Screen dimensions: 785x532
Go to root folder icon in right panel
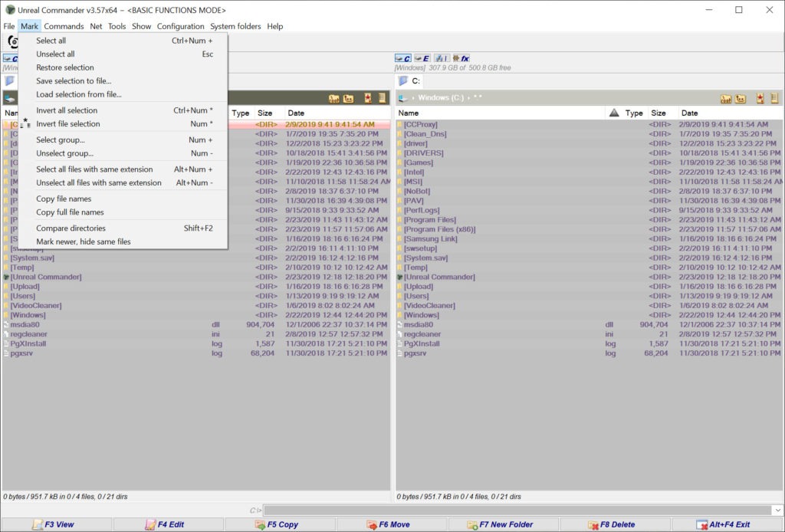point(725,98)
